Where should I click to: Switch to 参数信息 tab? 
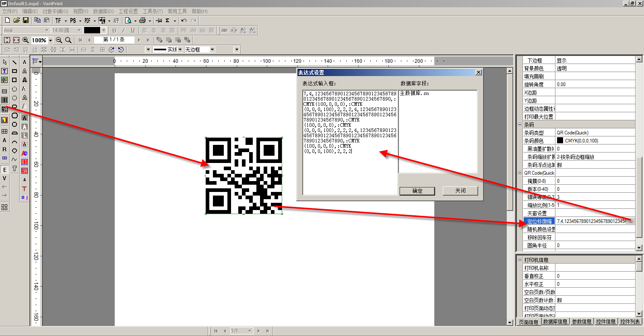tap(582, 322)
